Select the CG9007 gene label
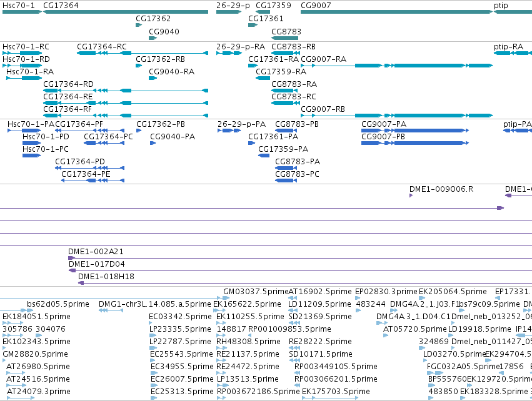The height and width of the screenshot is (401, 532). tap(316, 6)
